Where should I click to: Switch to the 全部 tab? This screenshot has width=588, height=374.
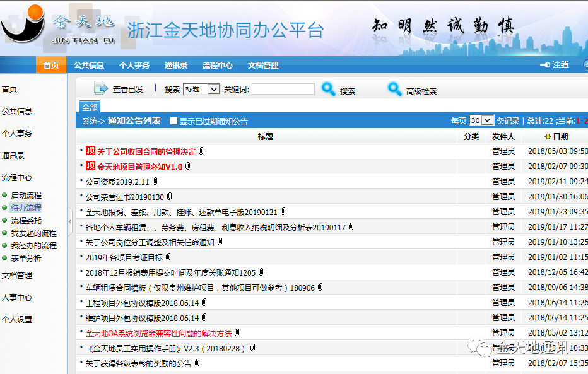coord(90,107)
